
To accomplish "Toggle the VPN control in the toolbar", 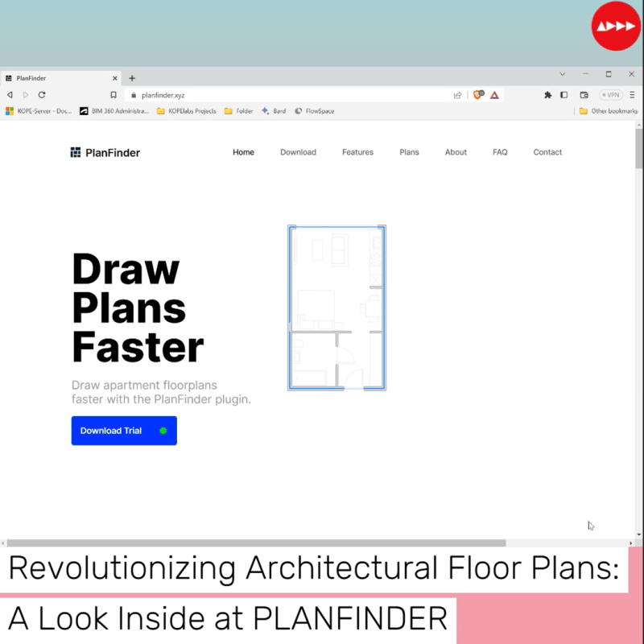I will 612,94.
